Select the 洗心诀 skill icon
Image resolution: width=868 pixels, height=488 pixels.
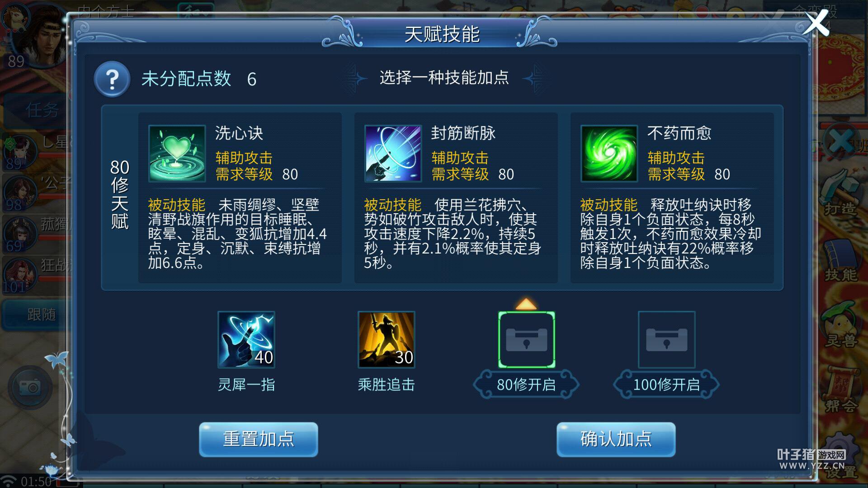click(x=177, y=154)
